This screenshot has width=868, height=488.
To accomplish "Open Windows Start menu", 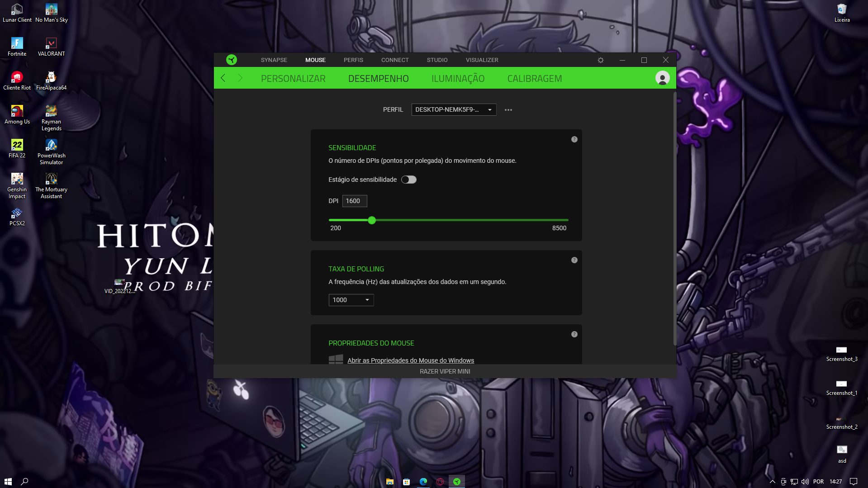I will pyautogui.click(x=8, y=482).
